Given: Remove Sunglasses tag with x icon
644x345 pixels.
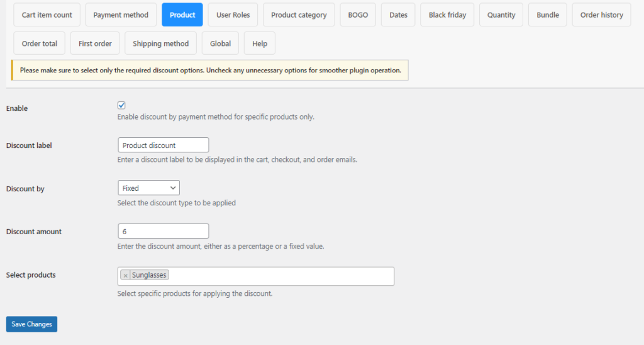Looking at the screenshot, I should click(126, 275).
